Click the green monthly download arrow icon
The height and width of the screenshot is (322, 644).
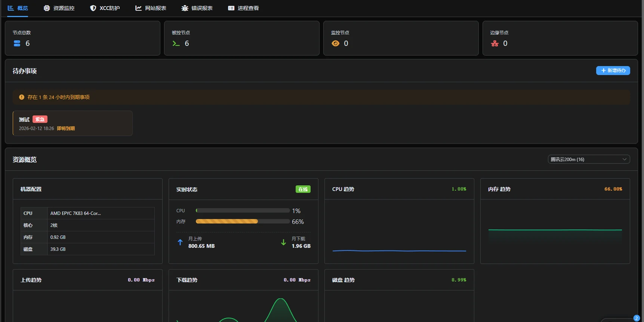[283, 242]
